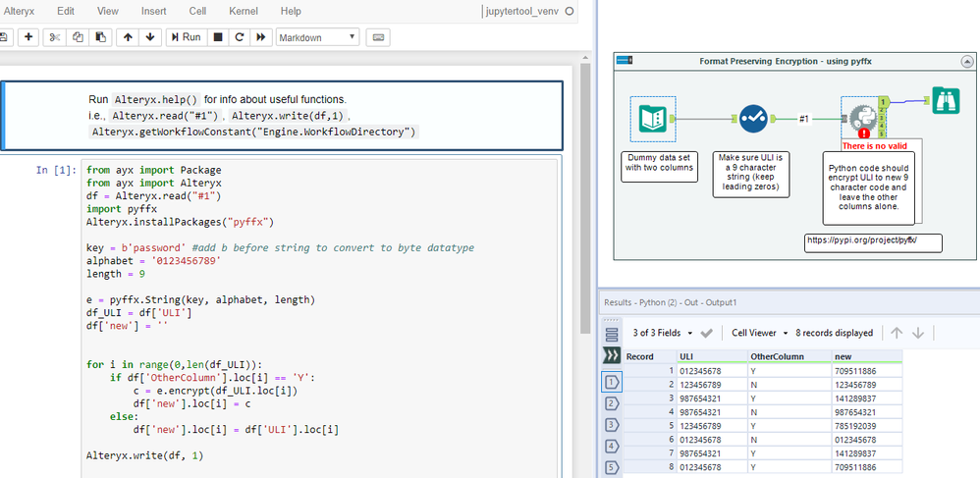Move selected cell up

tap(128, 37)
